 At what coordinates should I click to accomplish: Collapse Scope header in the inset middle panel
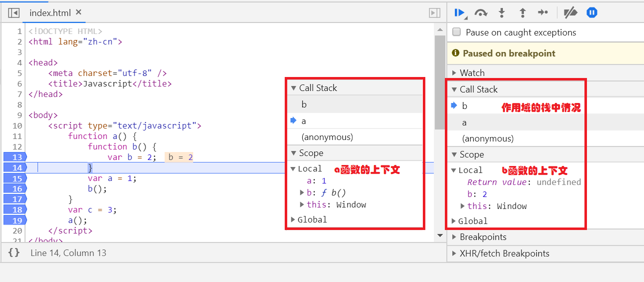[x=355, y=153]
